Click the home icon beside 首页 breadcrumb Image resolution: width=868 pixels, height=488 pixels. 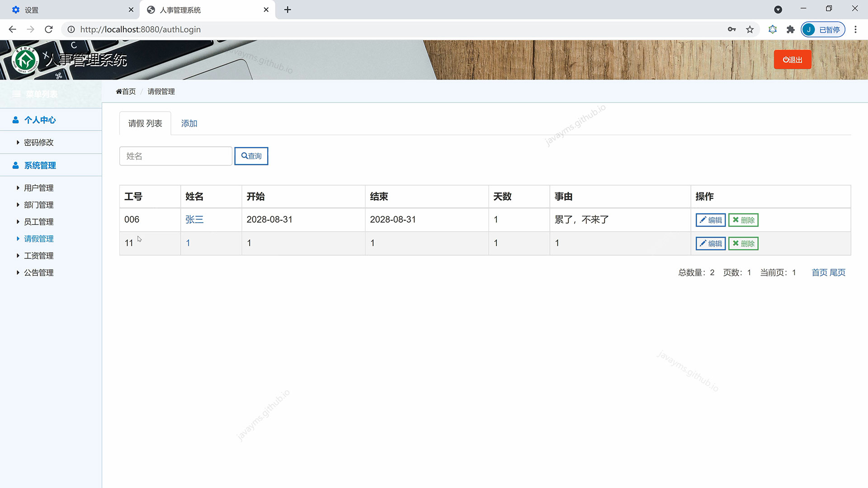click(x=118, y=91)
